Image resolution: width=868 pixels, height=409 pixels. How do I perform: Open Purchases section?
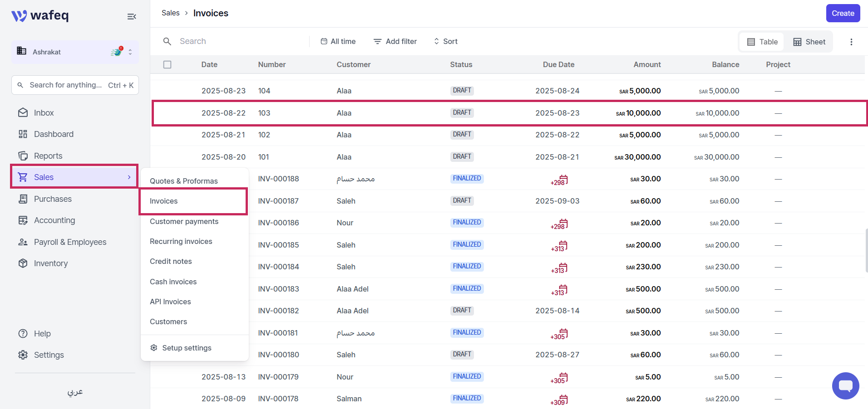(53, 199)
